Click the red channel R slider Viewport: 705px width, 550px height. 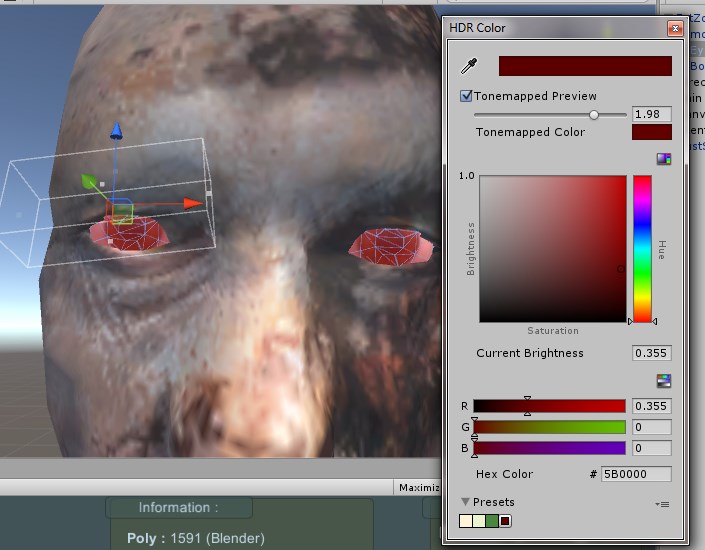549,406
